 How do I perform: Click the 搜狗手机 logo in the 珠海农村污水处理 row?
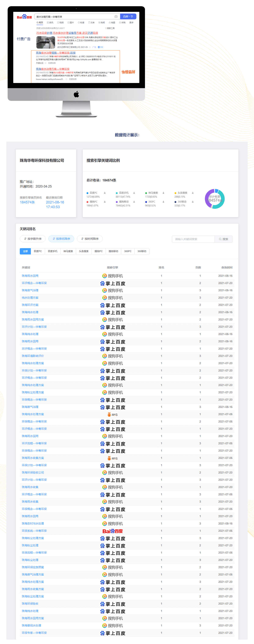pos(112,524)
